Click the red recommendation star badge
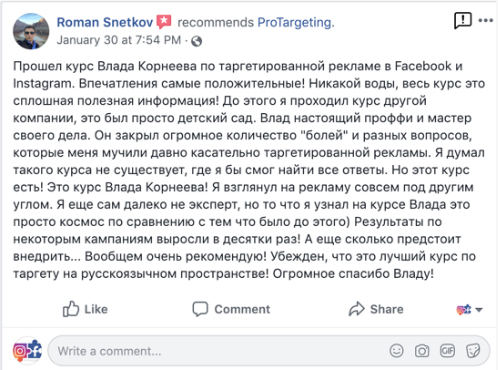The height and width of the screenshot is (370, 498). [x=164, y=22]
